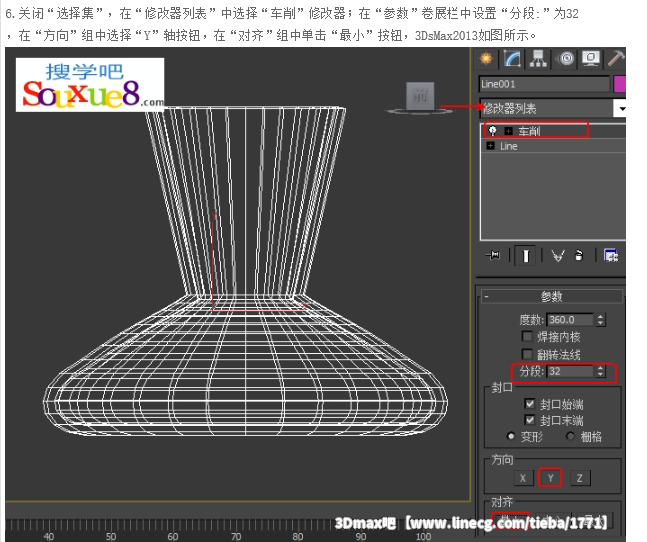The width and height of the screenshot is (647, 542).
Task: Click the 分段 spinner up arrow
Action: pos(600,368)
